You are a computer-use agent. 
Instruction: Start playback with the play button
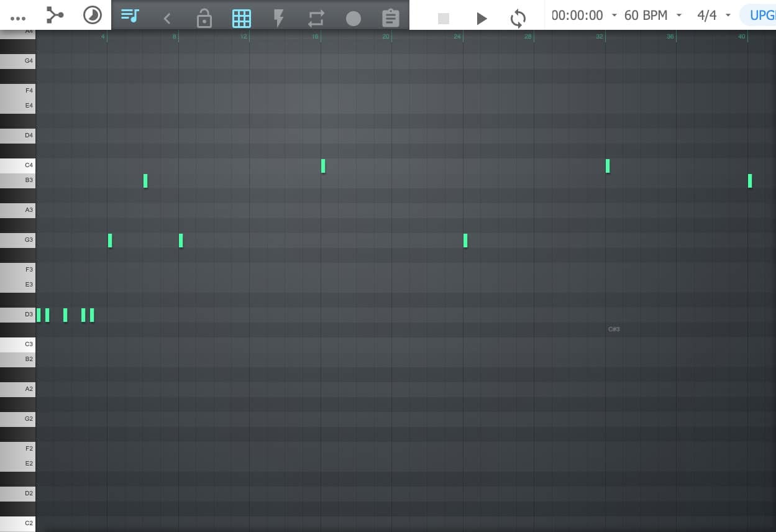[x=482, y=18]
